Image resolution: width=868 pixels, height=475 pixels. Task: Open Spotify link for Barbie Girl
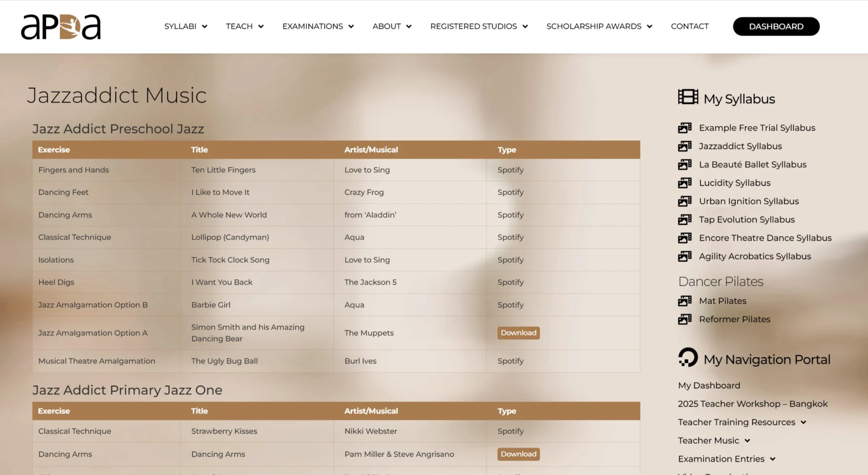coord(510,305)
